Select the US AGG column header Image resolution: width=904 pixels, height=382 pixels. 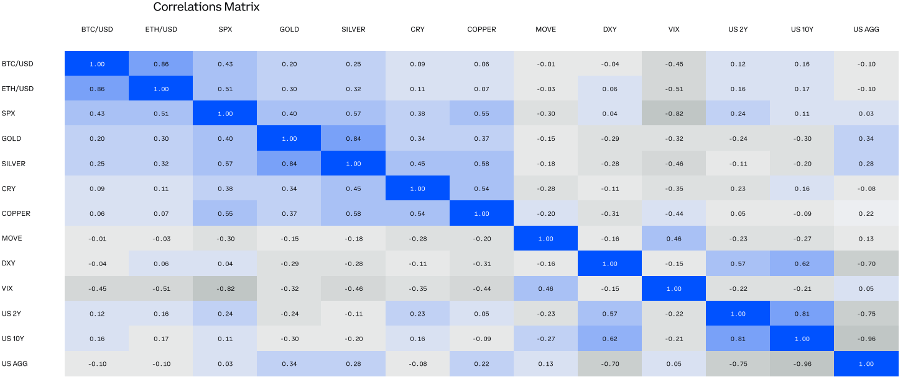point(865,29)
